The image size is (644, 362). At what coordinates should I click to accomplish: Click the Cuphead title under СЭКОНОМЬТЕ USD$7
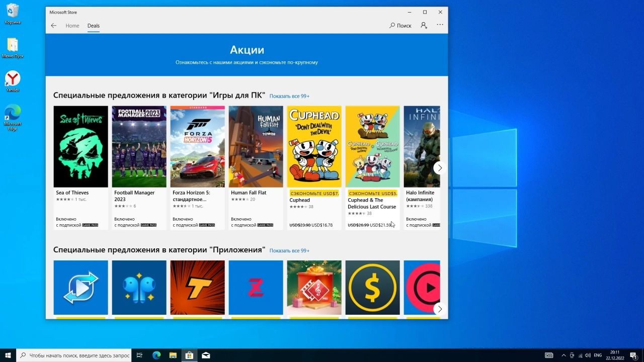click(300, 200)
